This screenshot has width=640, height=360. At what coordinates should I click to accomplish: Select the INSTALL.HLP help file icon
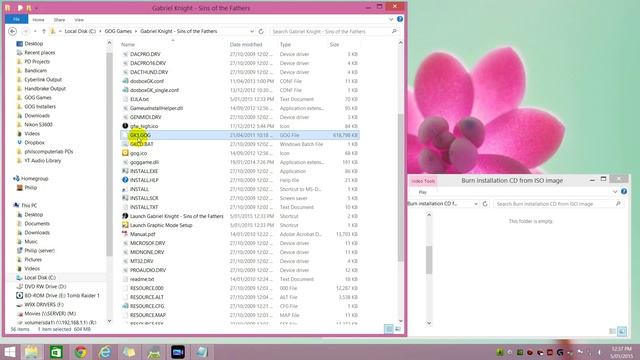[125, 180]
